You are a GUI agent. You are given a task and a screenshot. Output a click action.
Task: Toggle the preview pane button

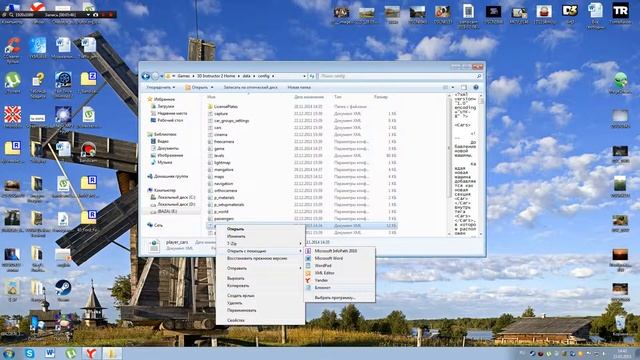click(464, 87)
